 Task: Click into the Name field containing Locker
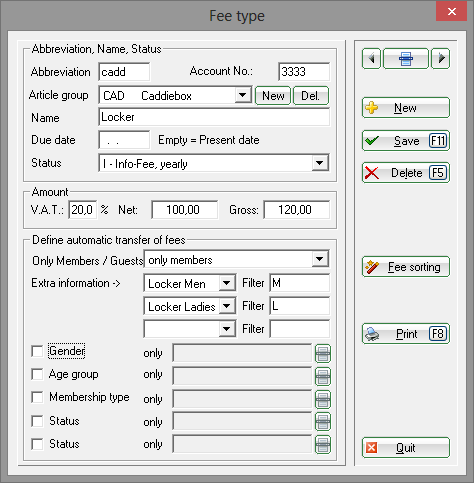pos(214,117)
